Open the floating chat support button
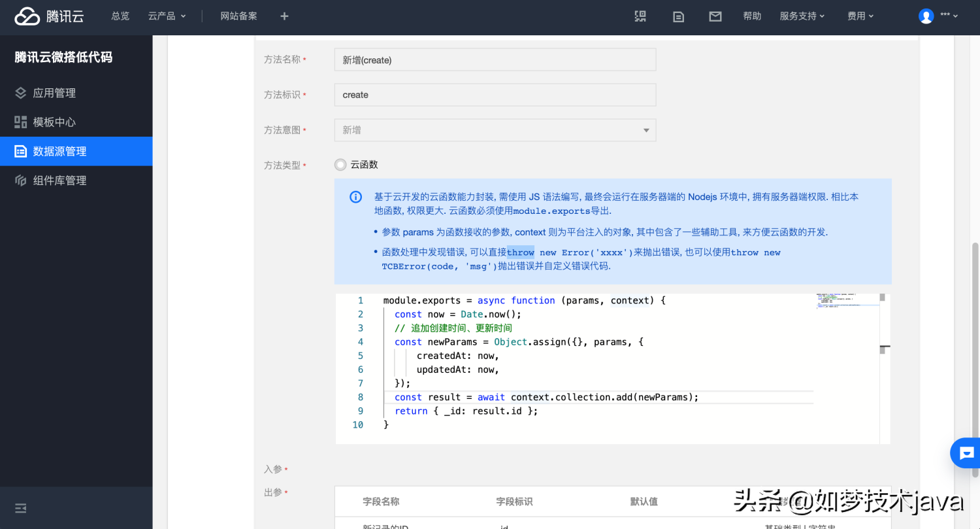980x529 pixels. tap(966, 452)
